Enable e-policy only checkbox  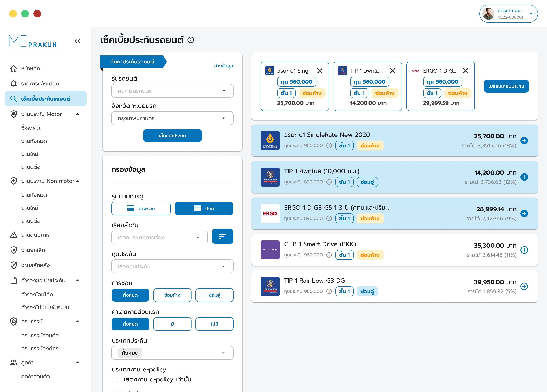coord(115,379)
